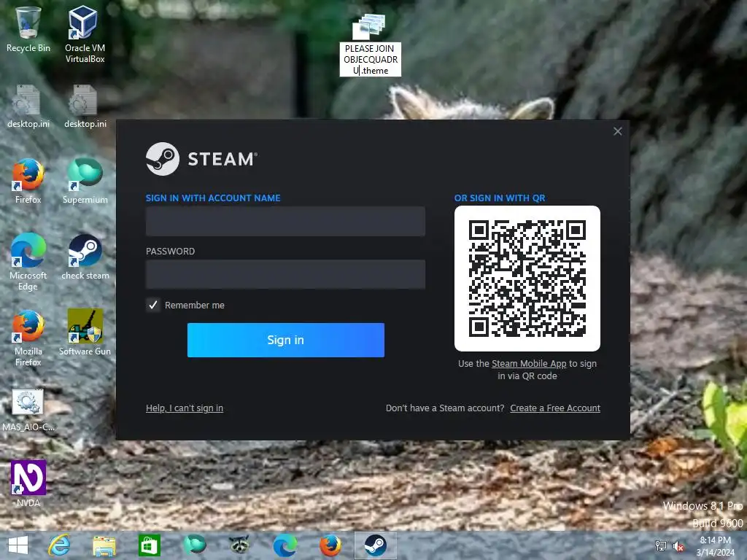Focus the password input field
Image resolution: width=747 pixels, height=560 pixels.
pos(285,274)
